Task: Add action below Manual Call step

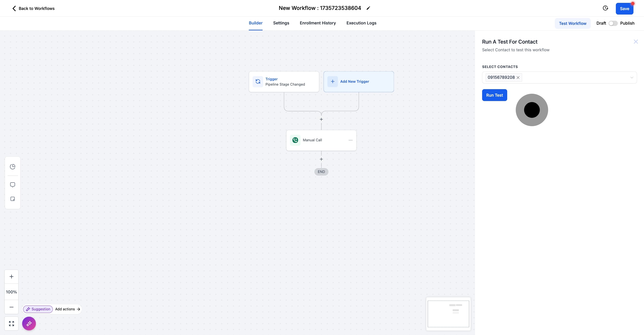Action: click(x=321, y=159)
